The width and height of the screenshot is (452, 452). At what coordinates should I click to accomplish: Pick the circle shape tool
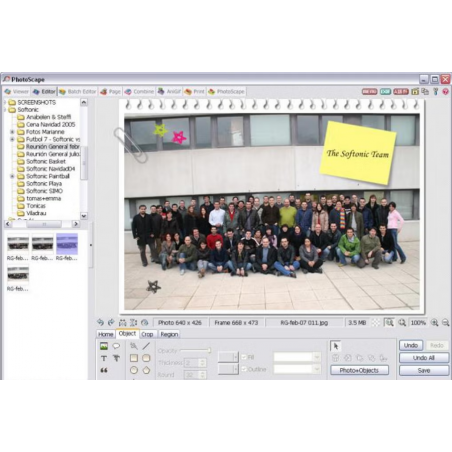[x=134, y=370]
